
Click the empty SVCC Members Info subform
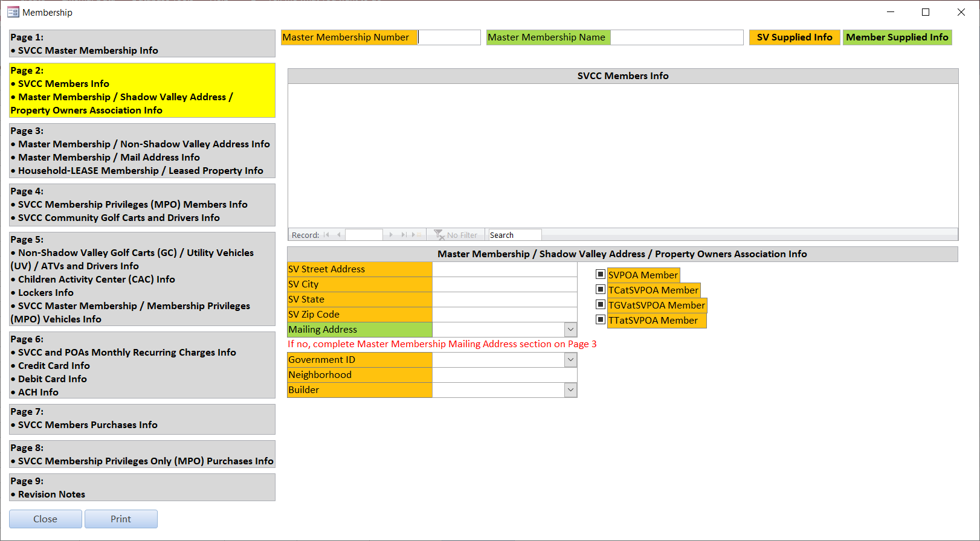pyautogui.click(x=623, y=156)
